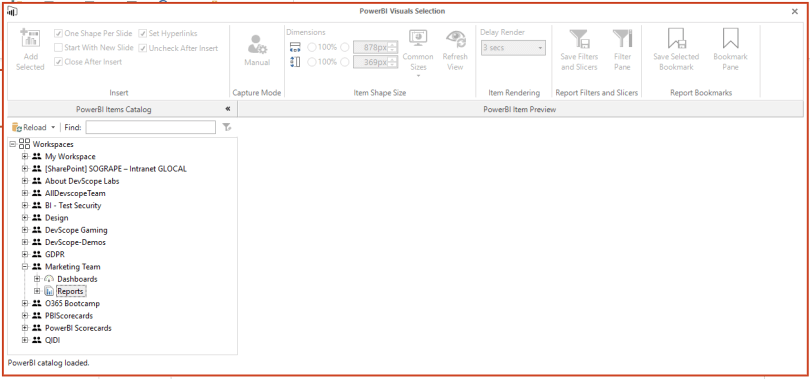Open the Reload dropdown arrow
The height and width of the screenshot is (379, 810).
point(53,128)
